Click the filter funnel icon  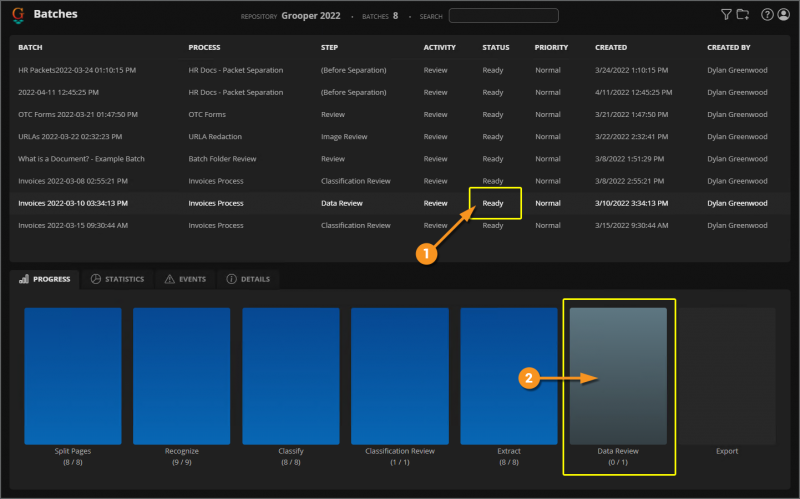click(726, 15)
